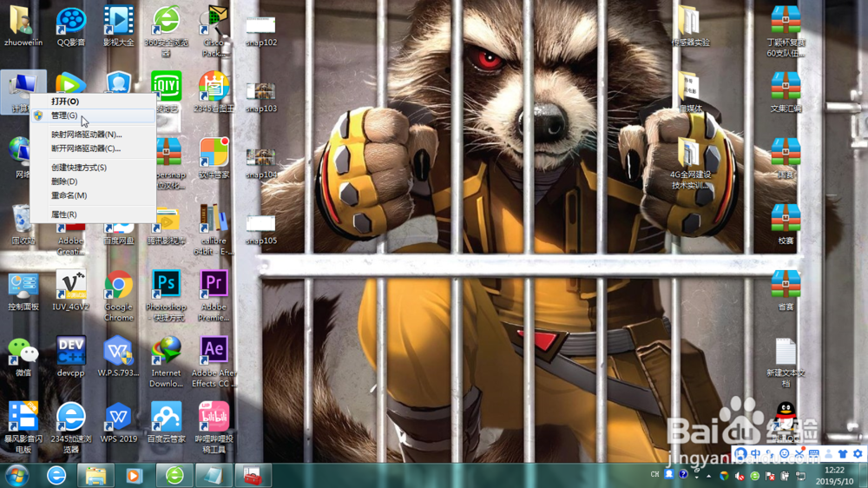868x488 pixels.
Task: Select IUV_4GV2 desktop shortcut
Action: [71, 290]
